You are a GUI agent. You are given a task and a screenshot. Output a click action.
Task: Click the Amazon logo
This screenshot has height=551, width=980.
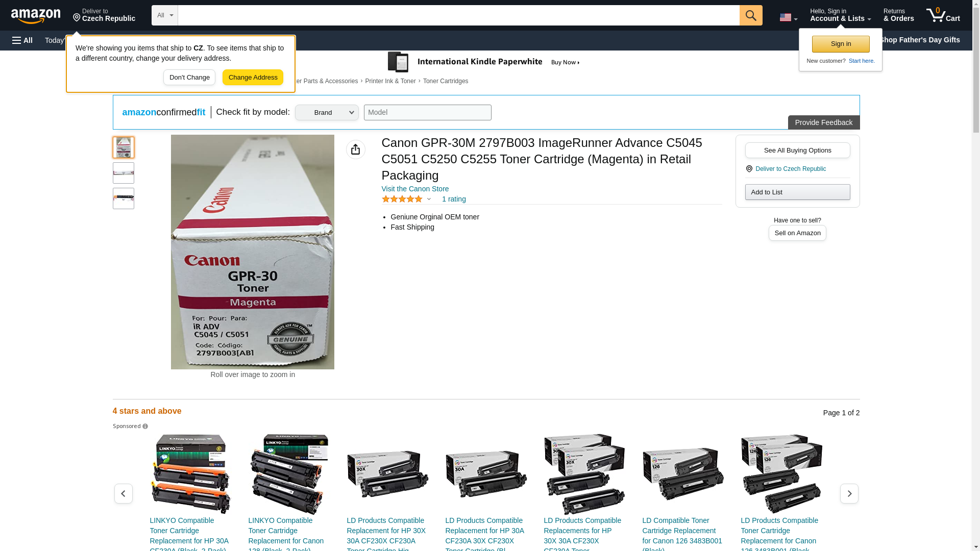[36, 16]
